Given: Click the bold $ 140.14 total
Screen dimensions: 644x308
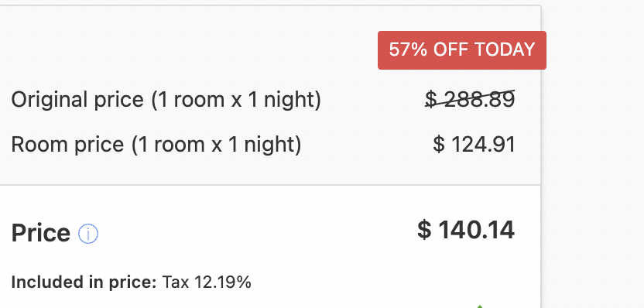Looking at the screenshot, I should pos(466,230).
